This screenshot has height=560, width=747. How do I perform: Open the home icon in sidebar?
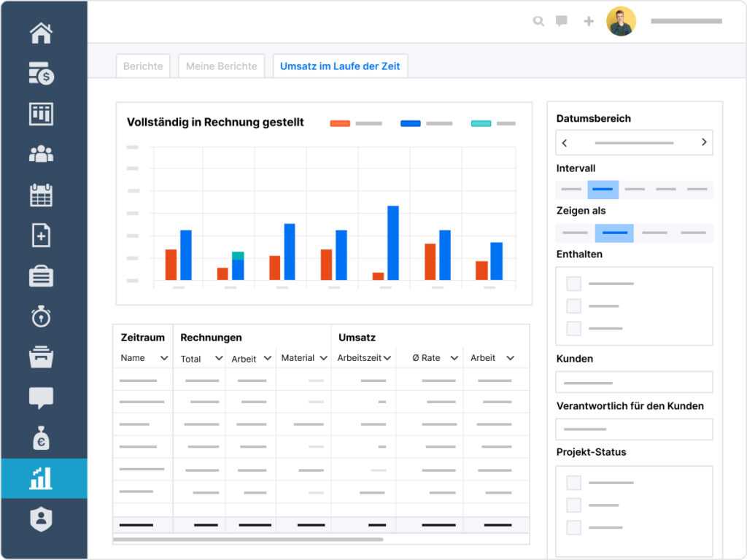(41, 33)
